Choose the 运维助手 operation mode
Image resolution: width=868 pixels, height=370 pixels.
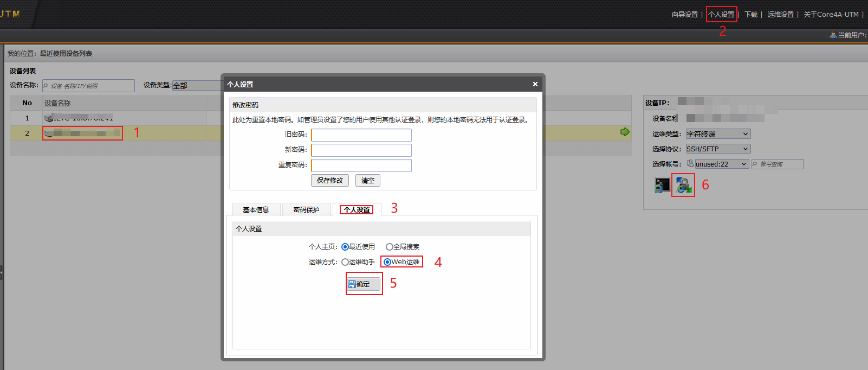point(345,262)
